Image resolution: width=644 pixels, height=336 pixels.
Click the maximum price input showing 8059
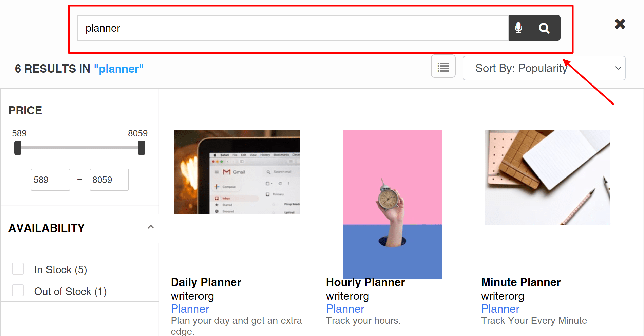click(109, 180)
